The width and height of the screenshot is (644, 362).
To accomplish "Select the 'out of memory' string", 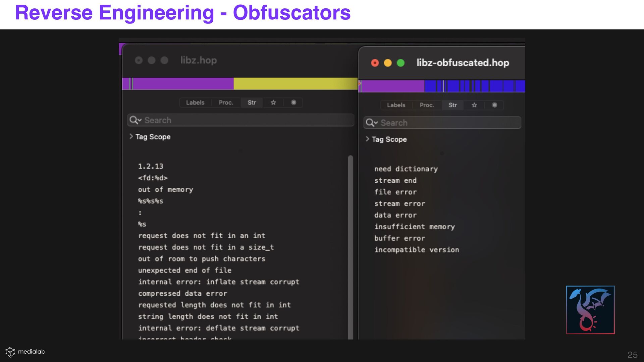I will (165, 190).
